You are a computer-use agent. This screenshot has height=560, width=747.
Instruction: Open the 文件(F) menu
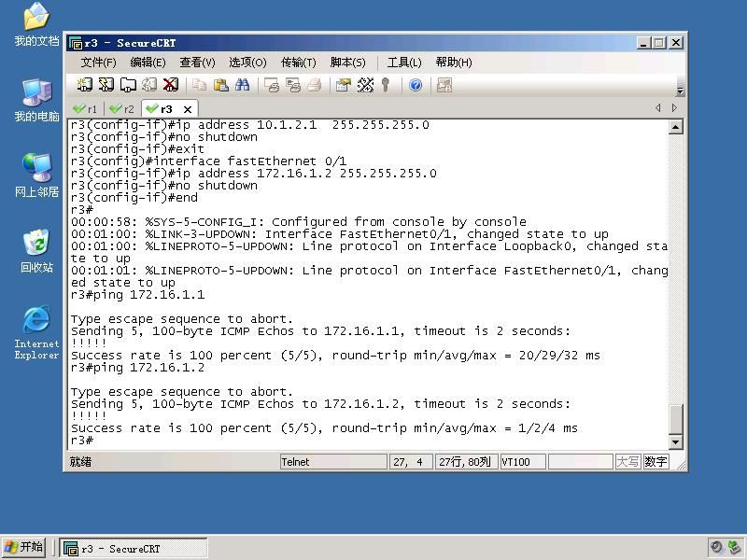pyautogui.click(x=98, y=63)
